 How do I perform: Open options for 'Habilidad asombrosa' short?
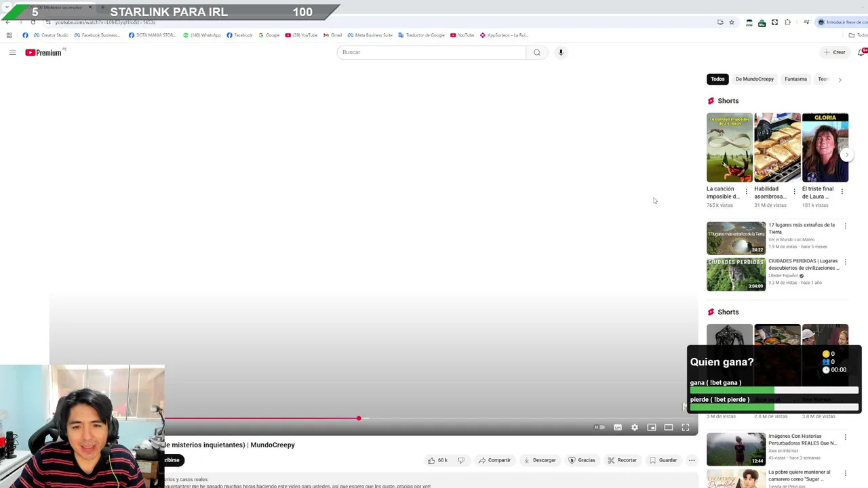tap(794, 192)
